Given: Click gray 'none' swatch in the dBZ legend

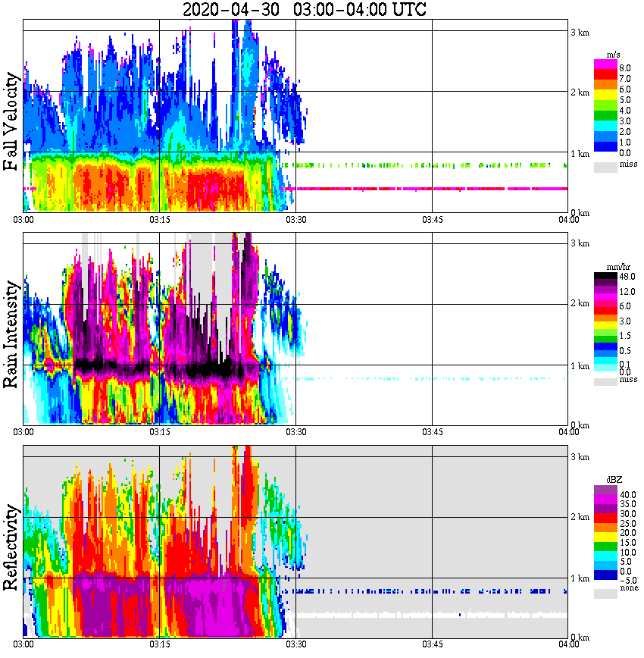Looking at the screenshot, I should (x=605, y=594).
